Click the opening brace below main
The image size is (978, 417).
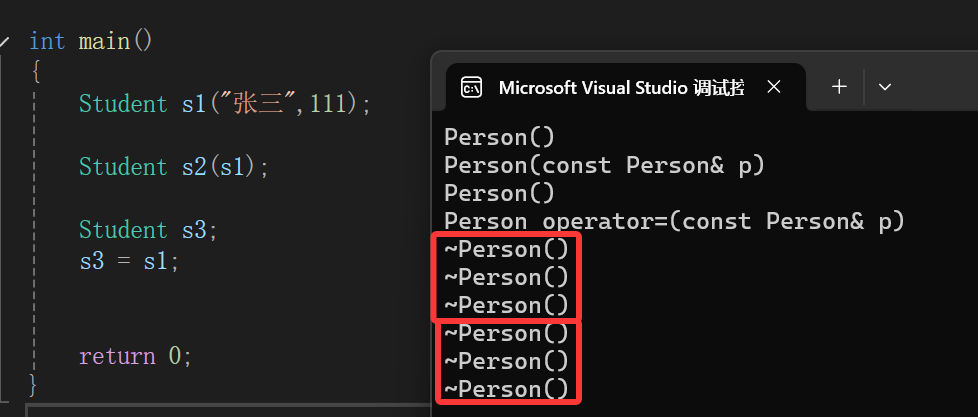[36, 72]
